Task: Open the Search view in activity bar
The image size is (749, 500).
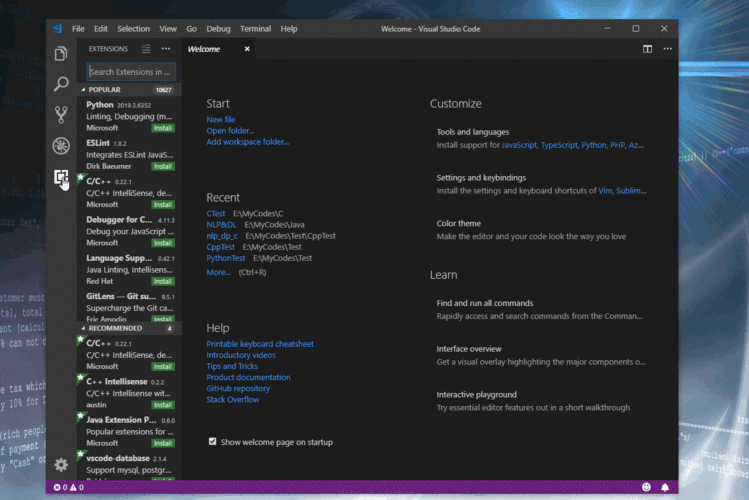Action: point(61,84)
